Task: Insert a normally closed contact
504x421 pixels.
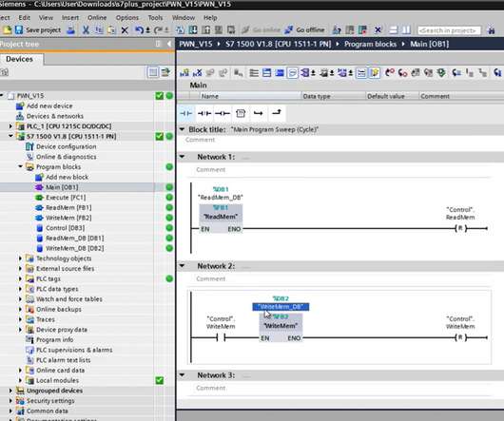Action: coord(204,113)
